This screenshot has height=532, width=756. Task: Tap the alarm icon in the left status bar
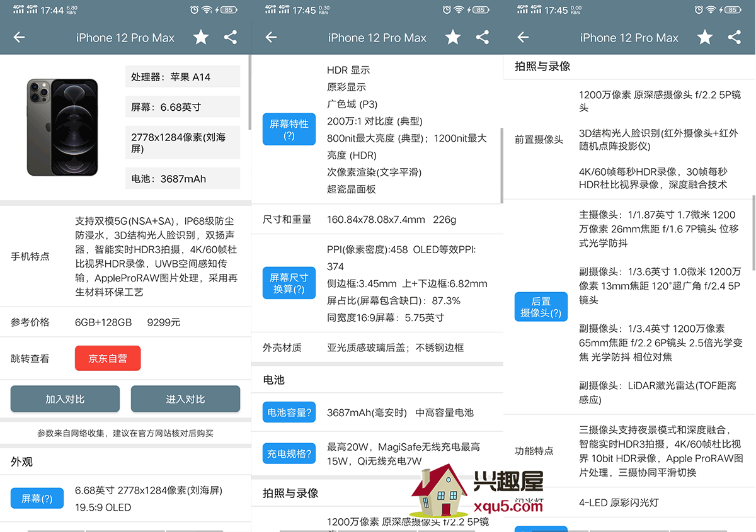click(195, 9)
